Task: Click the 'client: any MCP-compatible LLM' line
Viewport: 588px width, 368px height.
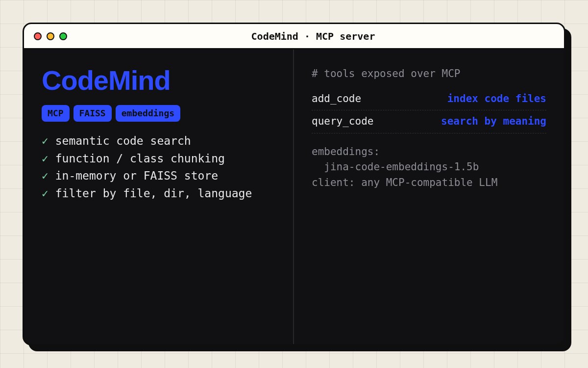Action: tap(405, 183)
